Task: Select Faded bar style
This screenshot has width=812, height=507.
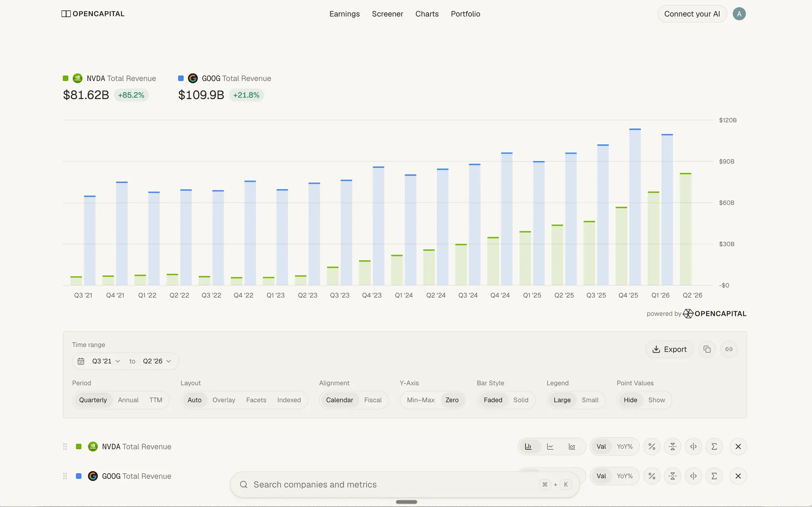Action: [493, 400]
